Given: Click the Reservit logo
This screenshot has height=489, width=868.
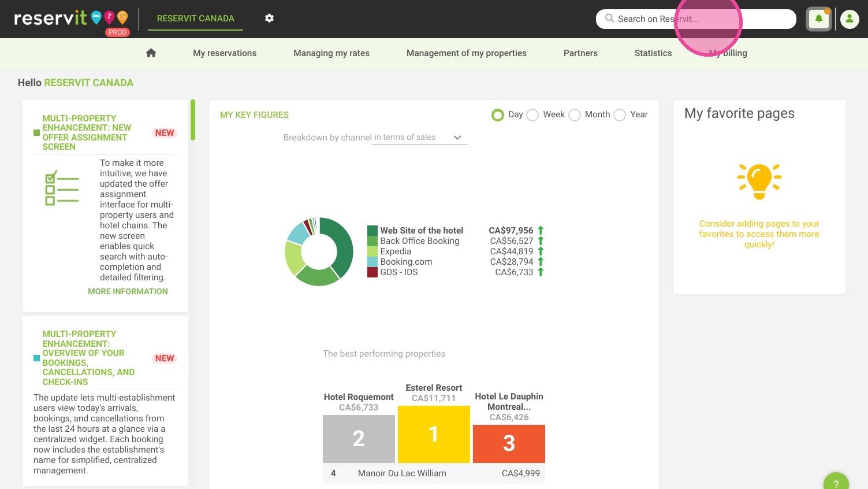Looking at the screenshot, I should (x=71, y=19).
